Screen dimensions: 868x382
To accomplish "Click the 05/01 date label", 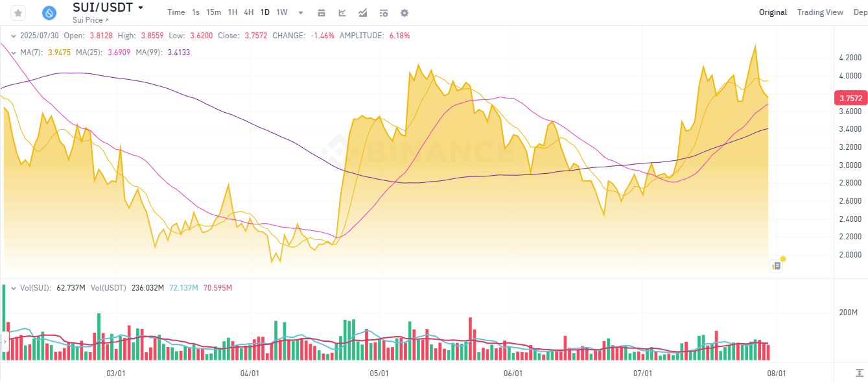I will pyautogui.click(x=379, y=373).
